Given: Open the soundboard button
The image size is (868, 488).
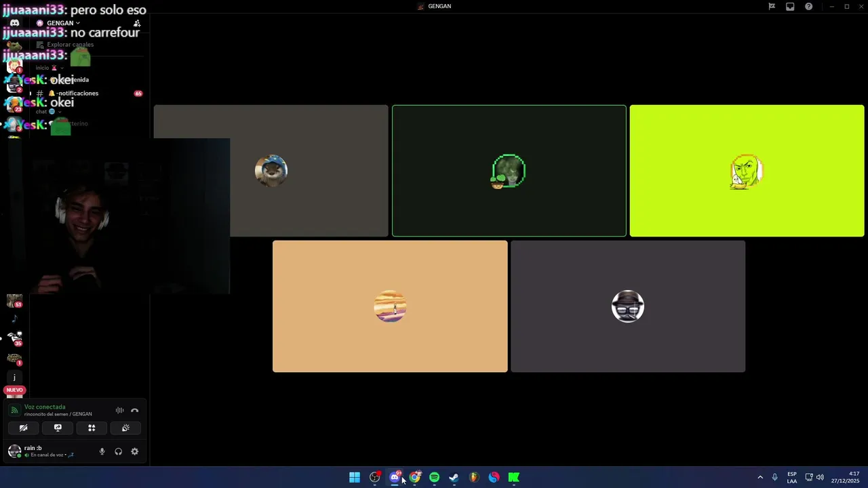Looking at the screenshot, I should (x=125, y=428).
